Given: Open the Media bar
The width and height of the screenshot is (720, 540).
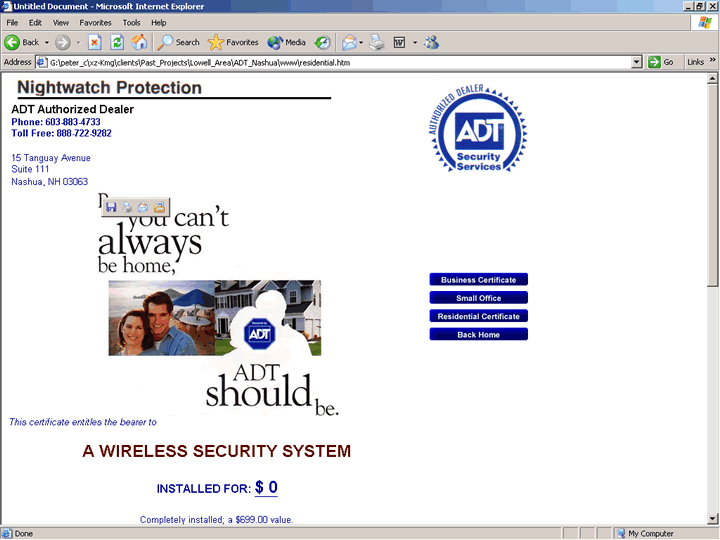Looking at the screenshot, I should pos(287,43).
